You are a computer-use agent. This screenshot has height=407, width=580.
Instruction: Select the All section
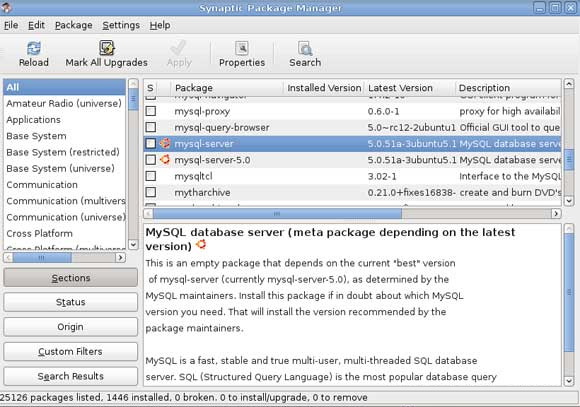[x=64, y=87]
